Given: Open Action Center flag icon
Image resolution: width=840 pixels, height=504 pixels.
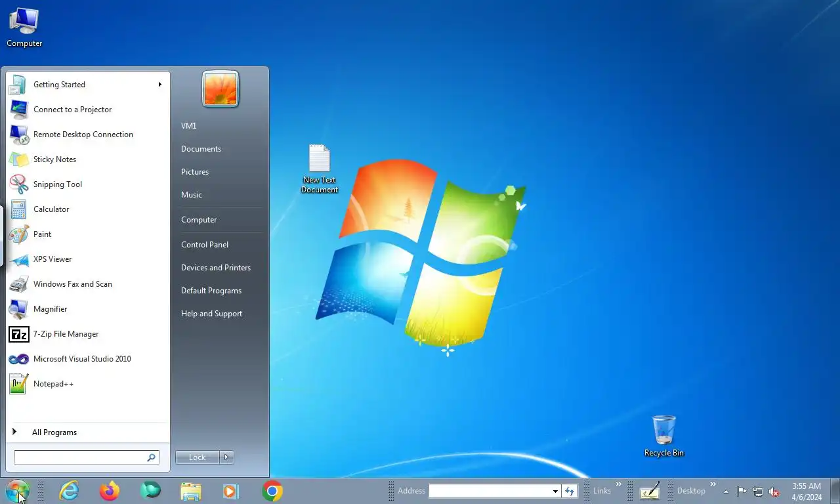Looking at the screenshot, I should click(x=742, y=492).
